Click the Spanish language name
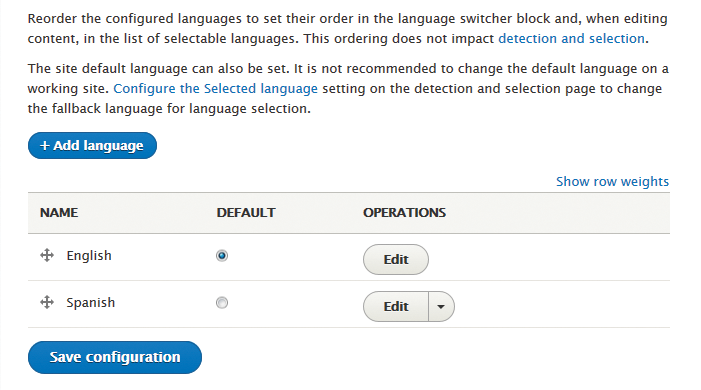The width and height of the screenshot is (701, 390). (91, 303)
